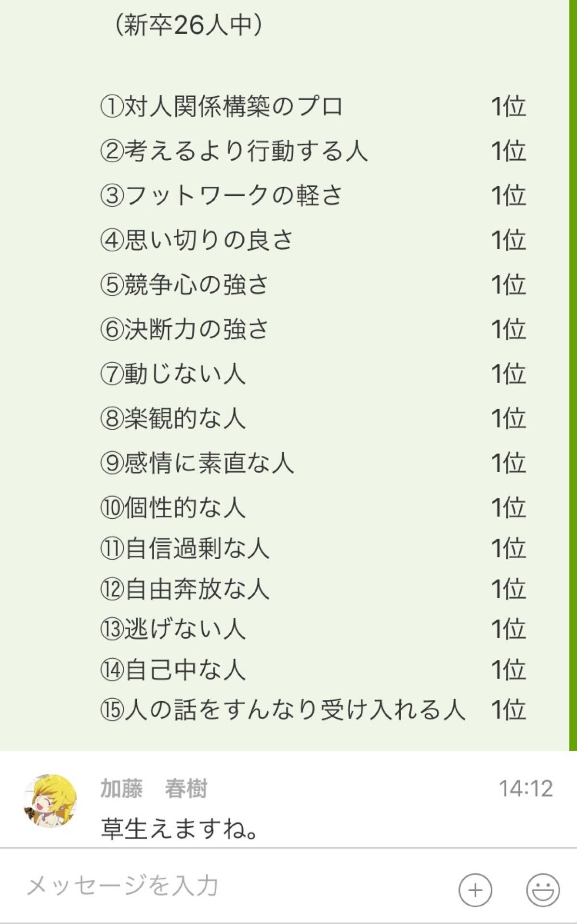Focus the メッセージを入力 text field
This screenshot has height=924, width=577.
231,886
